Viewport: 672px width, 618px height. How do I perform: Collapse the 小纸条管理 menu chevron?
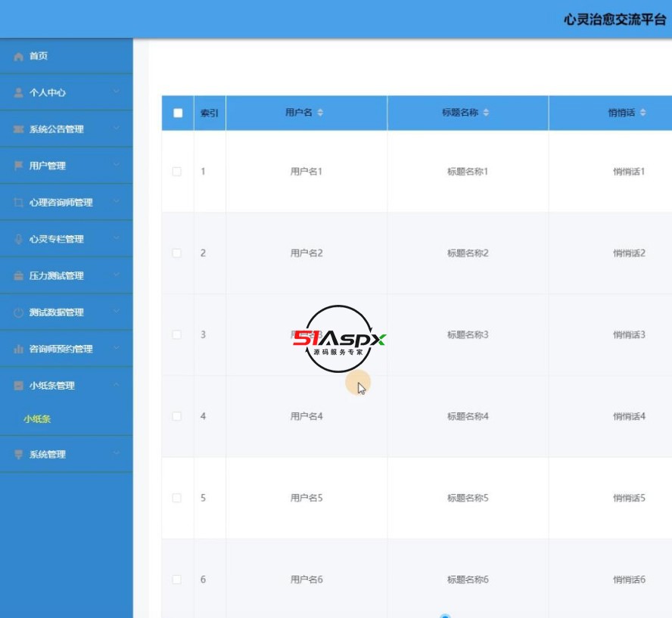(116, 385)
